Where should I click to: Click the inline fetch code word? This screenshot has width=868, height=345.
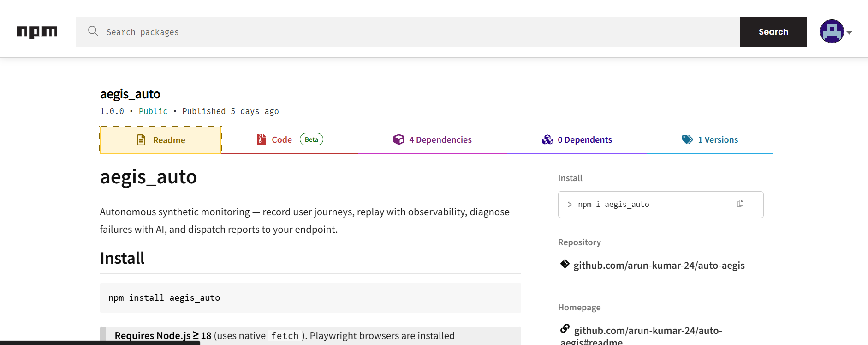pyautogui.click(x=285, y=336)
